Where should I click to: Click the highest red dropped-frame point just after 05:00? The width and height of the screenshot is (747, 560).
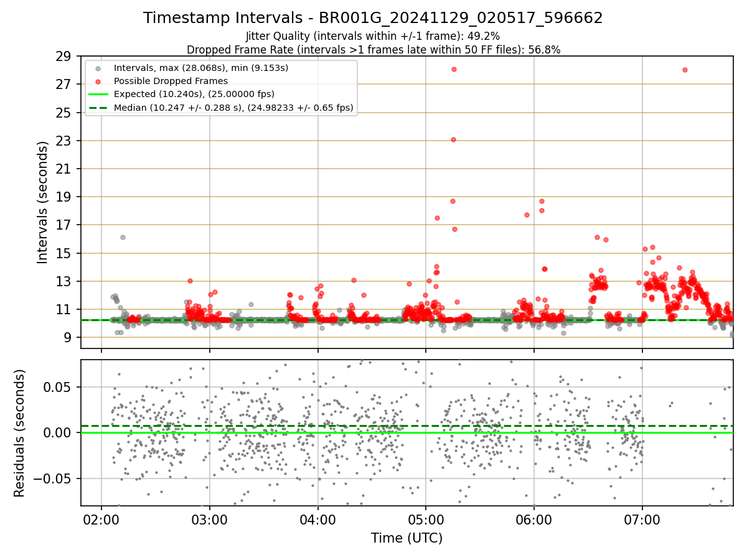click(454, 69)
